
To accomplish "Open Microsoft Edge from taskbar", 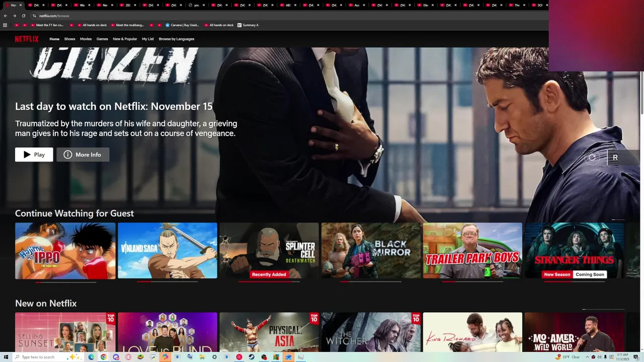I will [91, 357].
